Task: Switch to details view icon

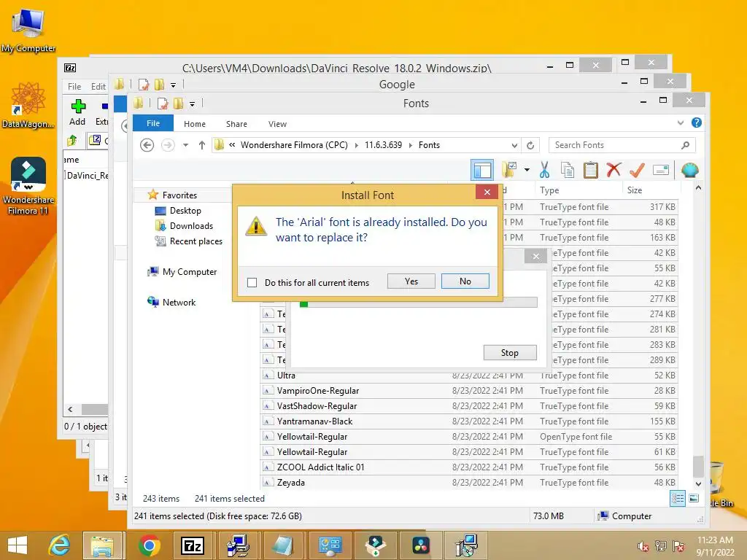Action: [x=678, y=499]
